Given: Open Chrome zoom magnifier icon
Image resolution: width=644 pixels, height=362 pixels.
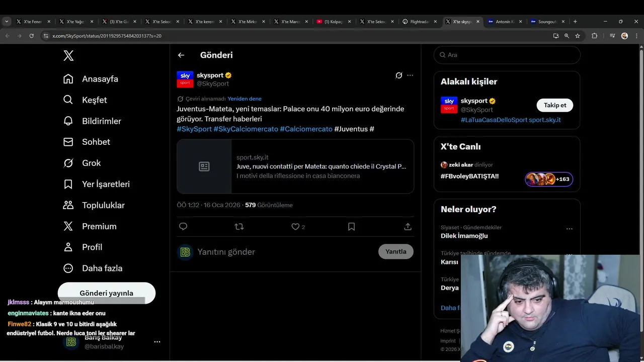Looking at the screenshot, I should [x=567, y=36].
